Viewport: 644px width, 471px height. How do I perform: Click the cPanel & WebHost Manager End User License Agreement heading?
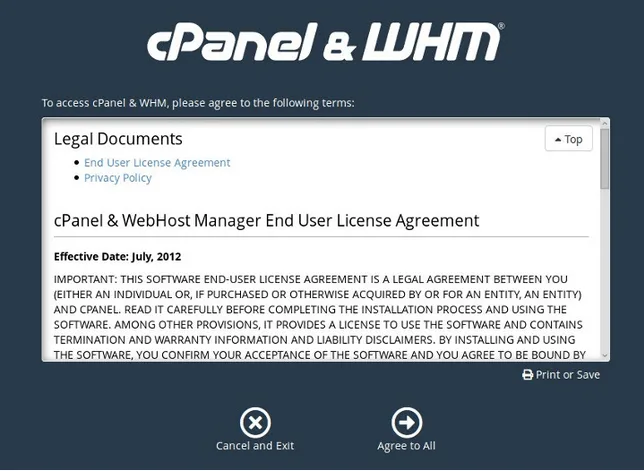coord(267,221)
